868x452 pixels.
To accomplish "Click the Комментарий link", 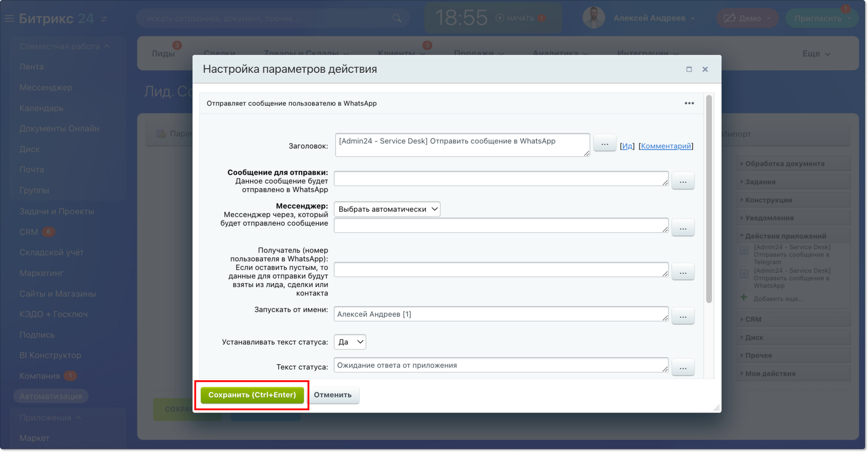I will click(666, 146).
